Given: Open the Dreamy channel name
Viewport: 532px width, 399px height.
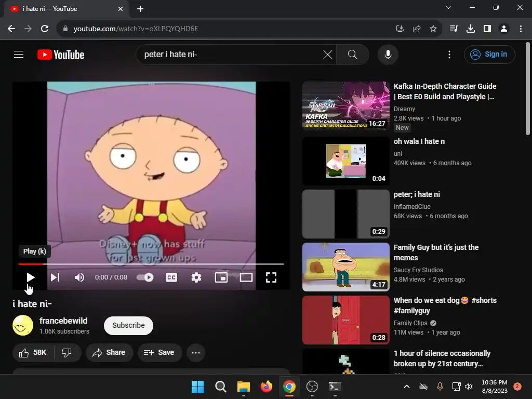Looking at the screenshot, I should pyautogui.click(x=404, y=109).
